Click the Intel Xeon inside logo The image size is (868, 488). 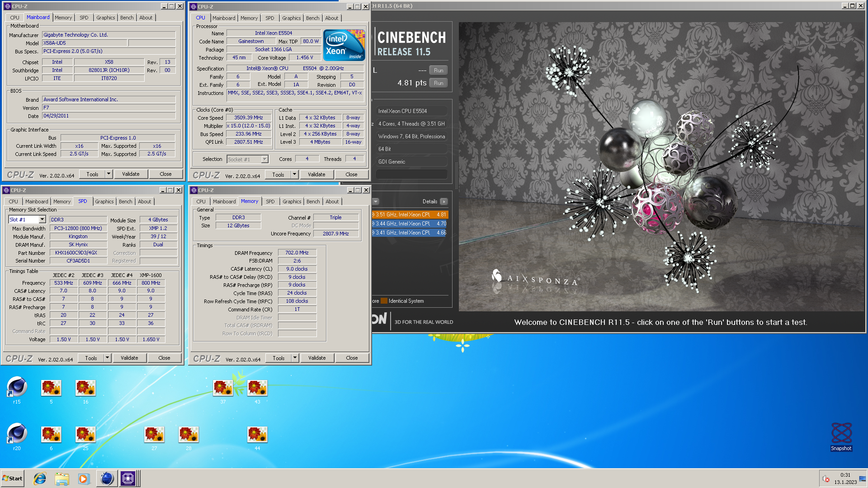(x=344, y=45)
